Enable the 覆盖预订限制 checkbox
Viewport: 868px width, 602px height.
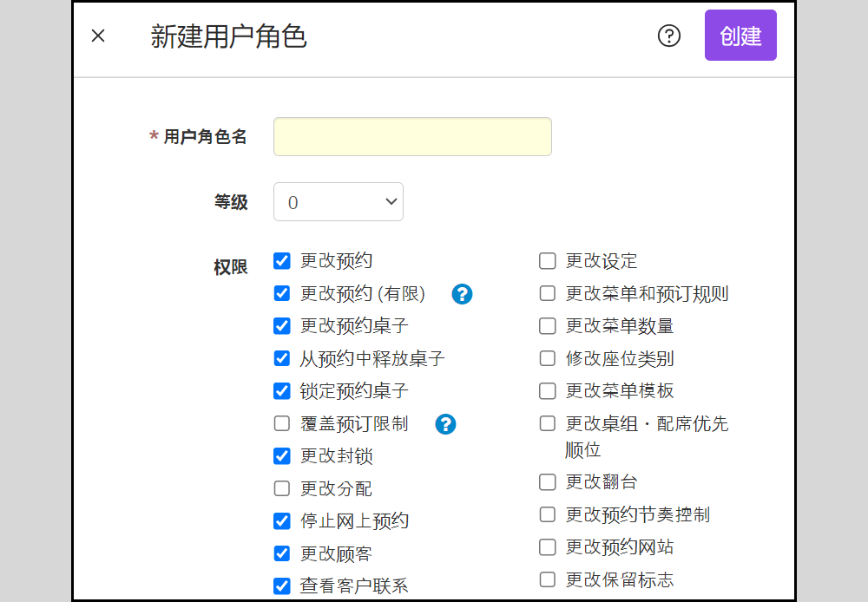coord(282,424)
